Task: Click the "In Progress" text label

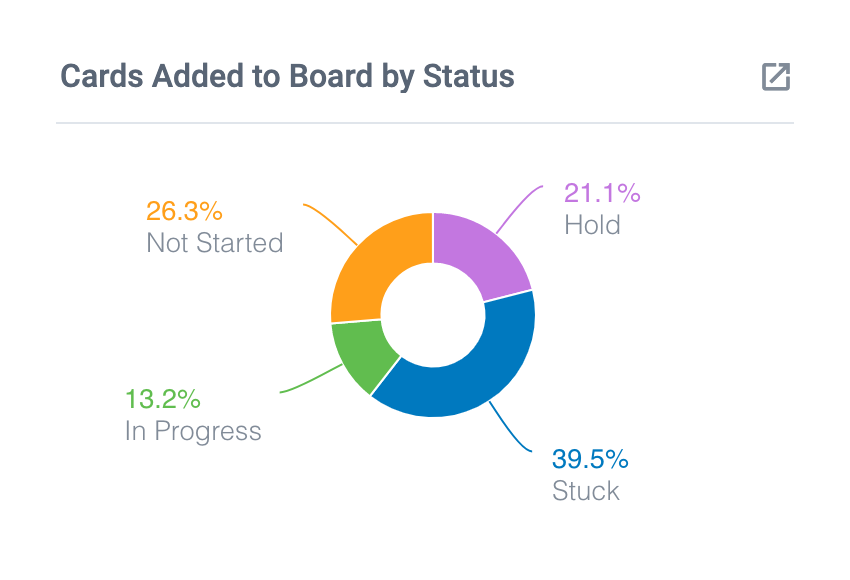Action: (193, 431)
